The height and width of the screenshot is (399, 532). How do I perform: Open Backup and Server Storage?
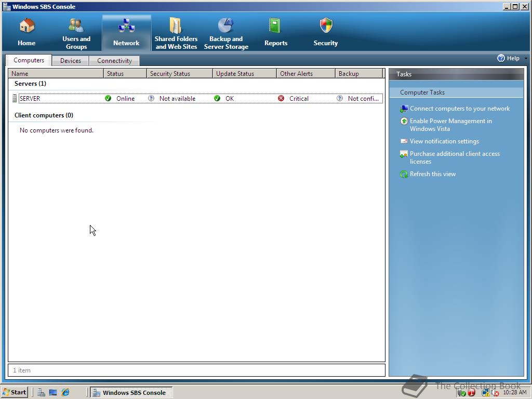point(226,33)
